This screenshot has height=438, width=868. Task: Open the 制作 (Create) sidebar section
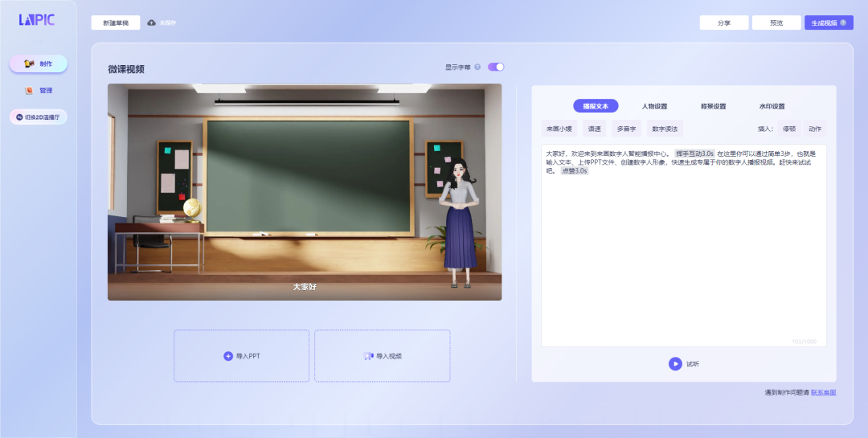coord(38,63)
